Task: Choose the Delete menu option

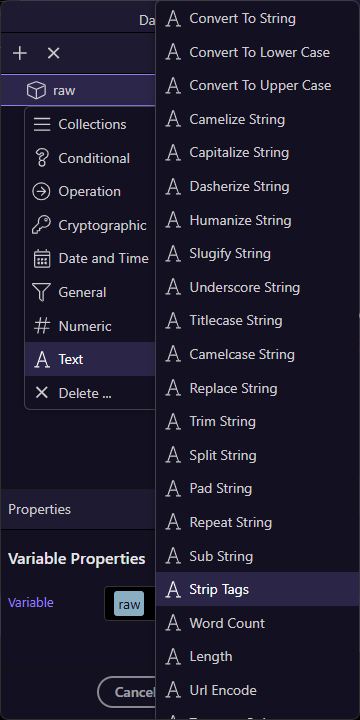Action: tap(90, 393)
